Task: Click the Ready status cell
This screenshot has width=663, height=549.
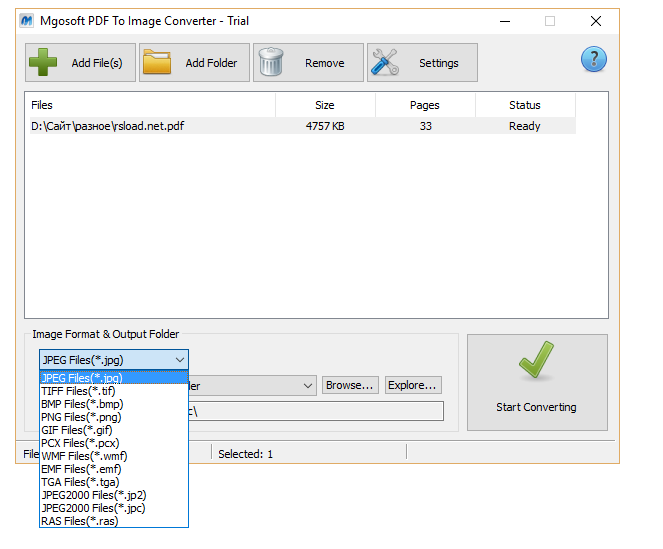Action: tap(525, 126)
